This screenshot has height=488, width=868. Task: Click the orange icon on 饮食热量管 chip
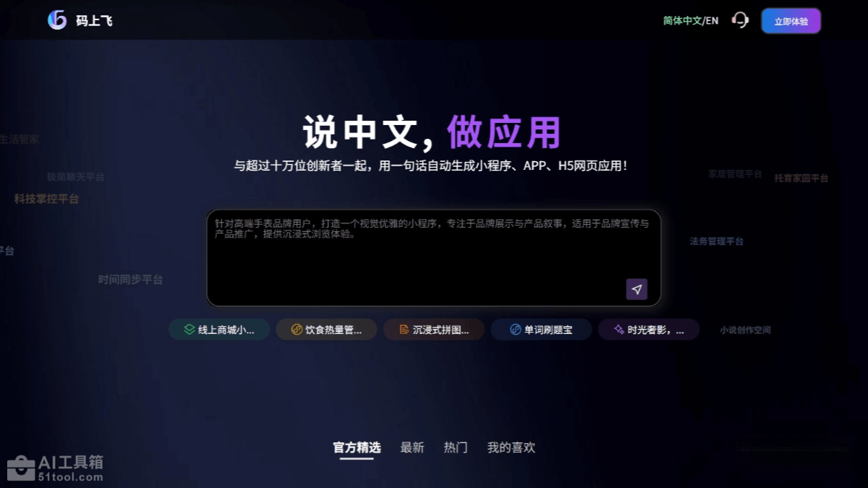(x=296, y=330)
